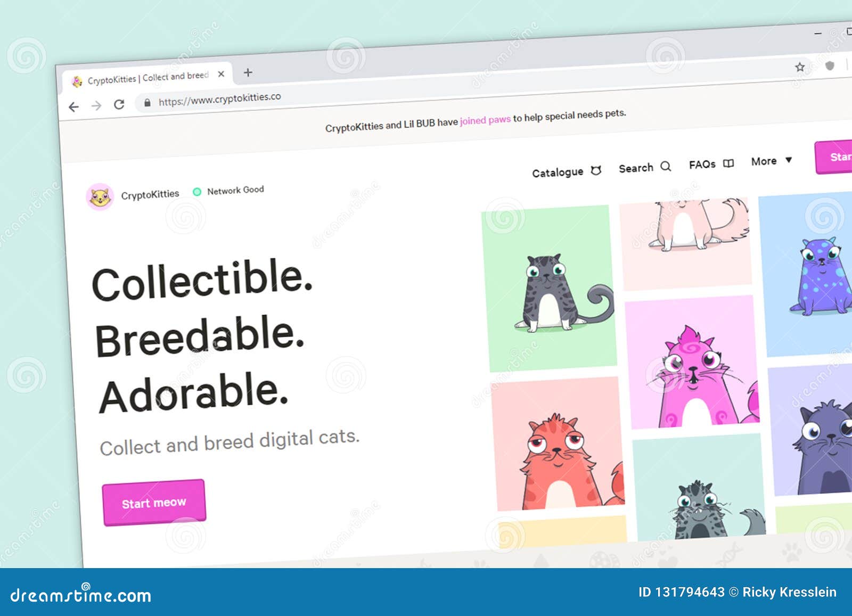852x616 pixels.
Task: Close the CryptoKitties browser tab
Action: click(221, 74)
